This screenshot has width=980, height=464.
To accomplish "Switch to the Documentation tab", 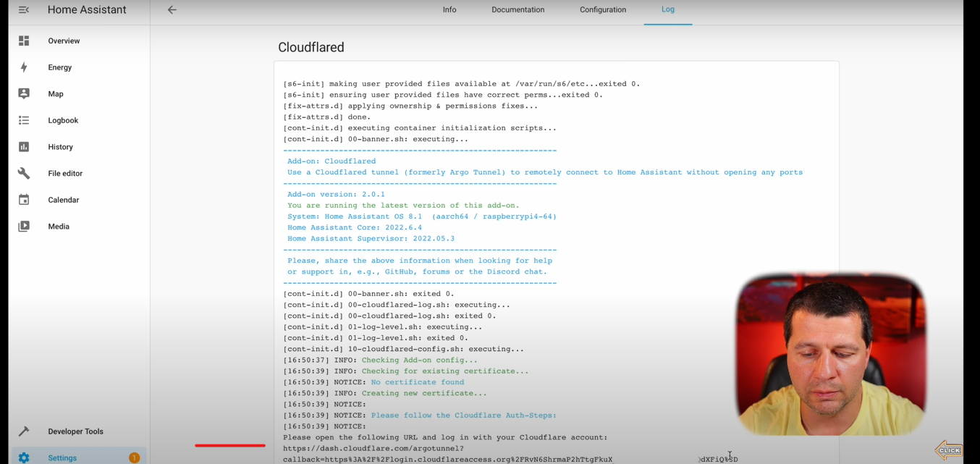I will (x=518, y=10).
